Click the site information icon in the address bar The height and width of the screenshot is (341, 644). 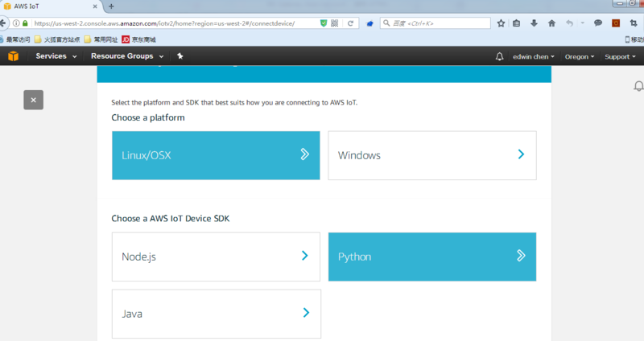click(16, 23)
